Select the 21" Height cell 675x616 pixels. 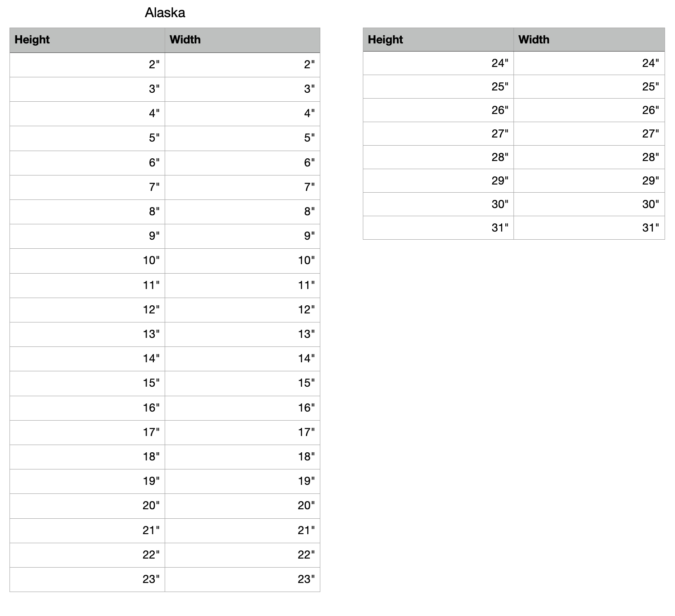(x=87, y=531)
